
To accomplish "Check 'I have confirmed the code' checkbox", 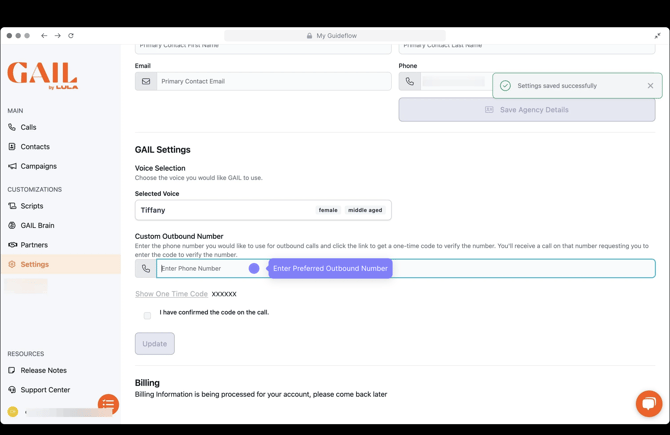I will [147, 316].
